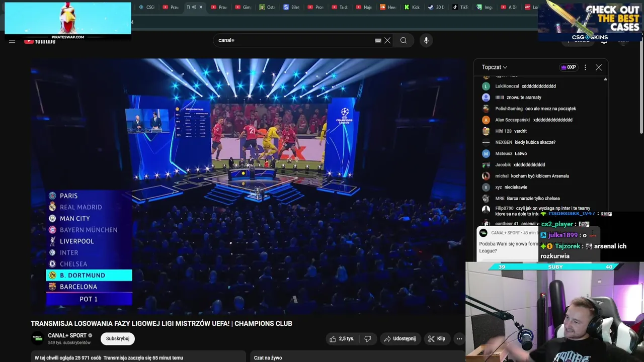The height and width of the screenshot is (362, 644).
Task: Open the CANAL+ SPORT channel name
Action: [x=67, y=335]
